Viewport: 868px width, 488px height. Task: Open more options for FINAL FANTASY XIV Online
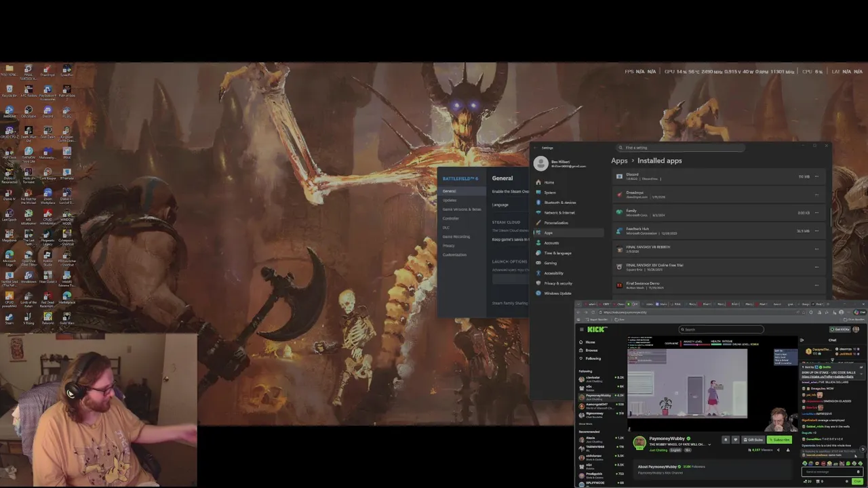(816, 267)
